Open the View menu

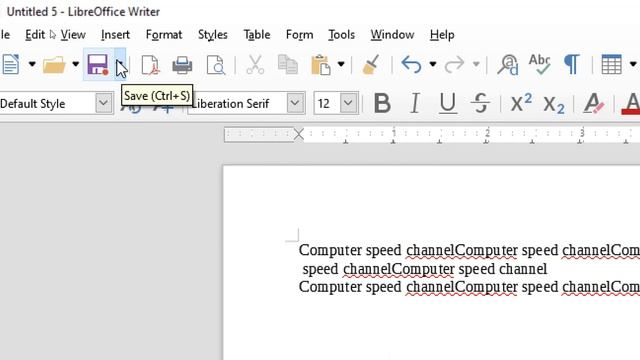coord(73,35)
